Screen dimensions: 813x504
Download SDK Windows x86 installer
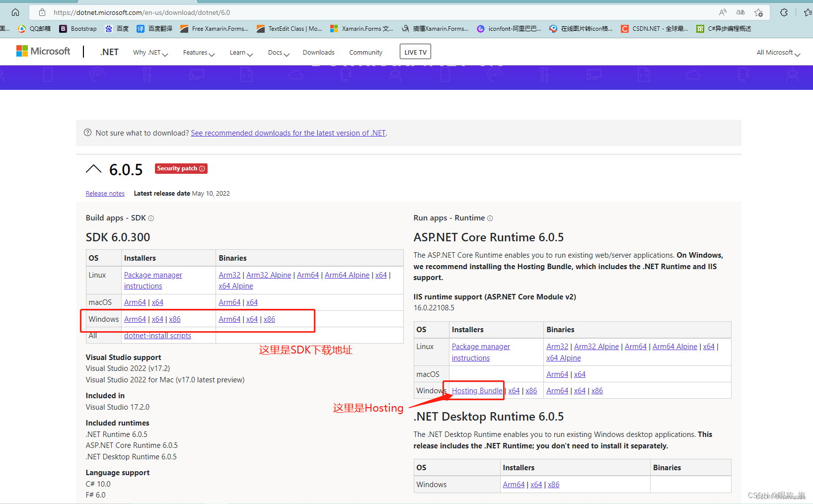[x=175, y=319]
